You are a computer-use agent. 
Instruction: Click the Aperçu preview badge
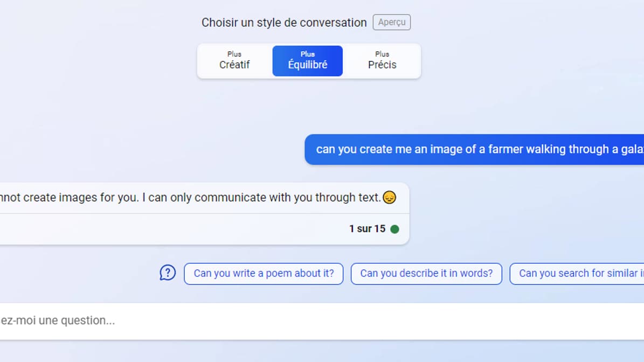click(x=392, y=23)
